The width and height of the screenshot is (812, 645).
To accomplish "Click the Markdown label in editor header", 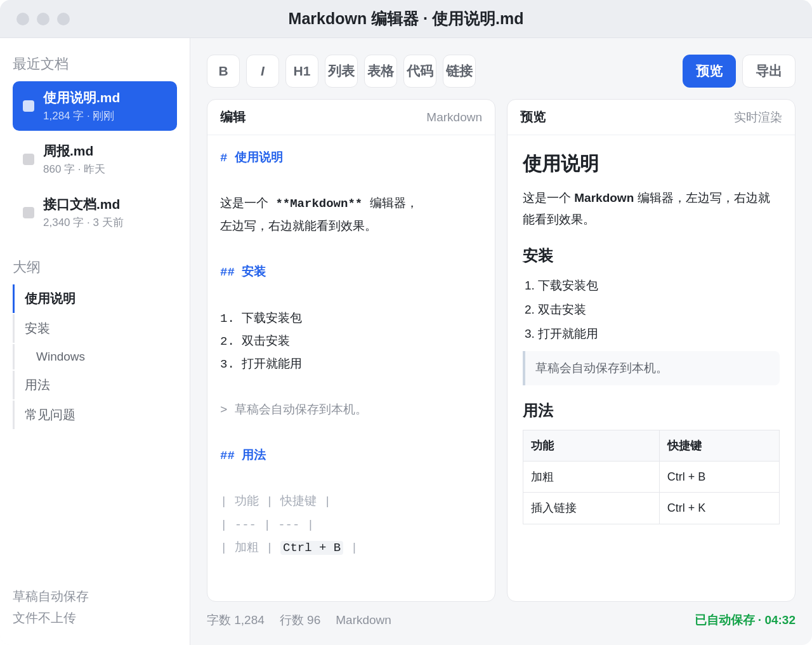I will tap(454, 117).
